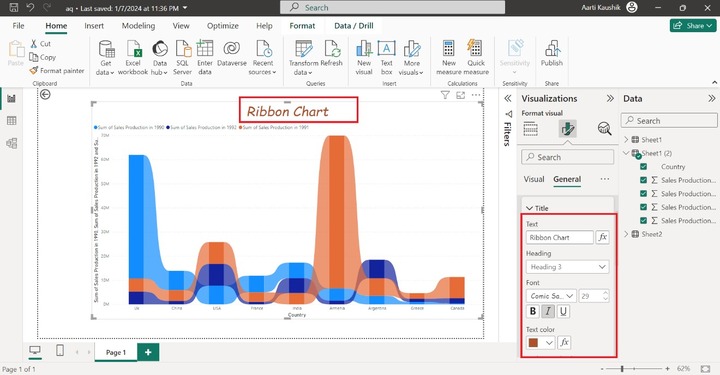
Task: Open Analytics pane magnifier icon
Action: (605, 129)
